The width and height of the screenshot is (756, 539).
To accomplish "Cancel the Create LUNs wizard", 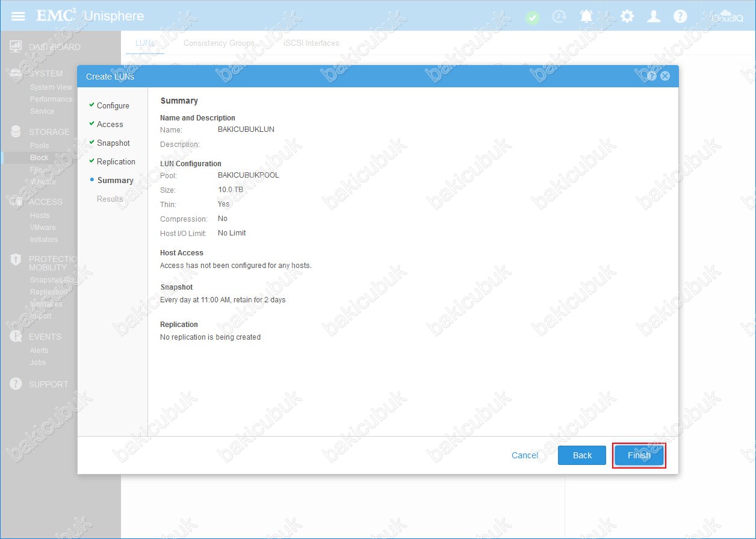I will click(525, 455).
